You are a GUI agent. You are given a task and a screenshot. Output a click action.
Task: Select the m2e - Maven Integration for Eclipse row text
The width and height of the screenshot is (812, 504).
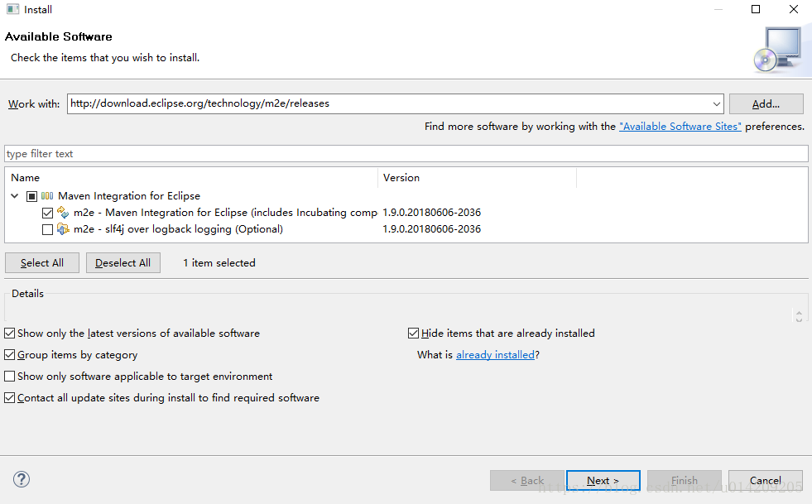[225, 213]
